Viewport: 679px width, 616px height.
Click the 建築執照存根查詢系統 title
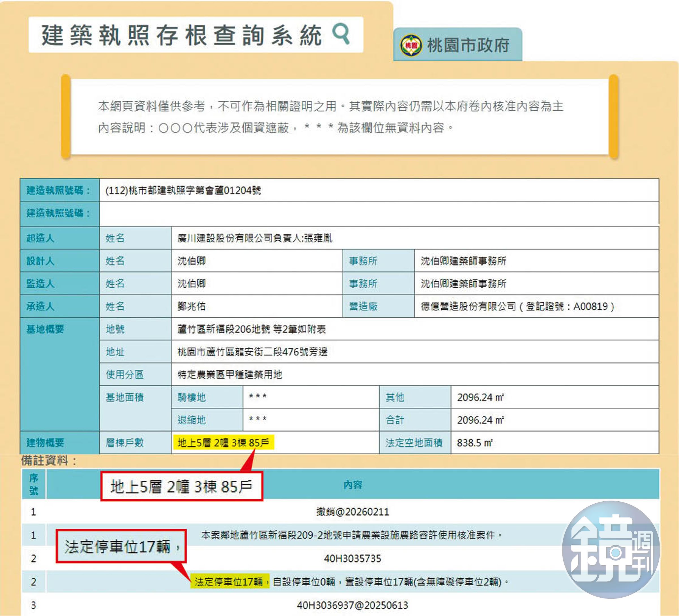point(182,35)
